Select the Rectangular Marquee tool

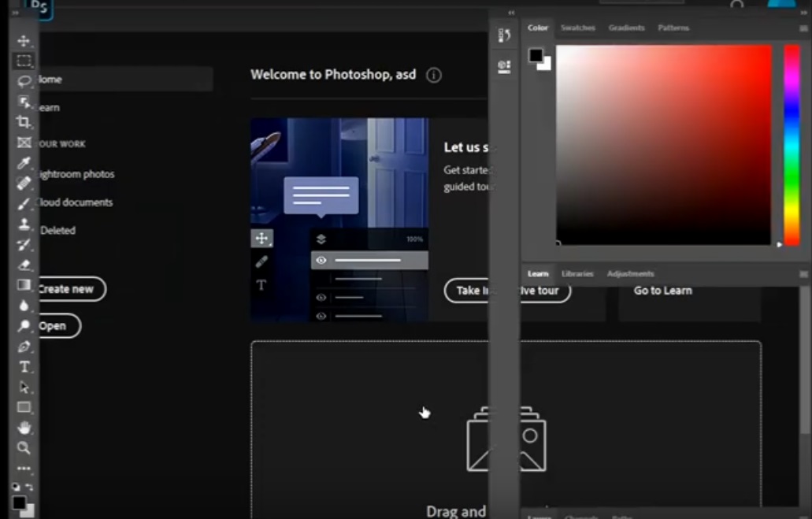(x=24, y=61)
